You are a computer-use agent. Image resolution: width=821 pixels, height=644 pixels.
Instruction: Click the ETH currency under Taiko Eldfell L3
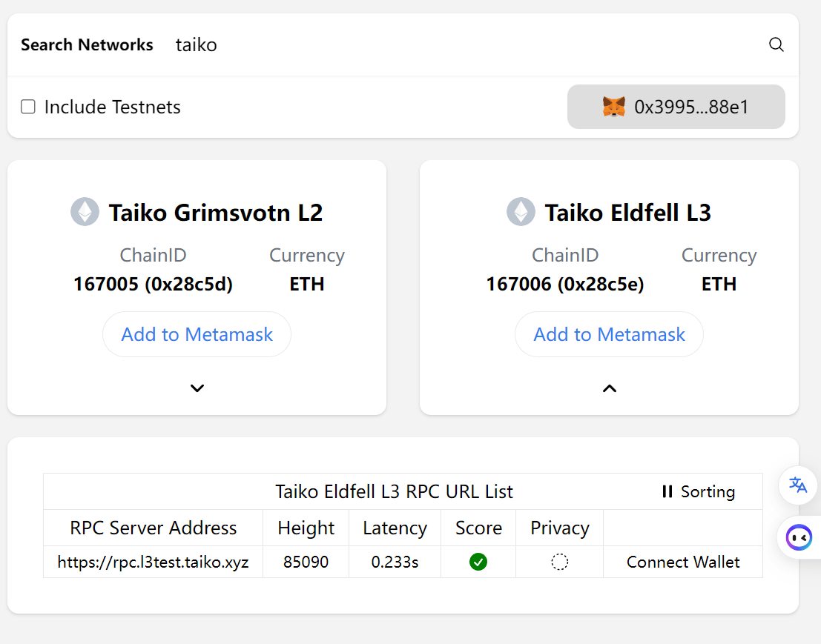[719, 284]
